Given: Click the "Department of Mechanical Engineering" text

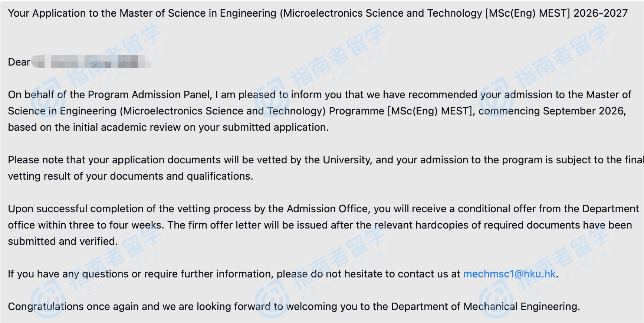Looking at the screenshot, I should pyautogui.click(x=484, y=307).
